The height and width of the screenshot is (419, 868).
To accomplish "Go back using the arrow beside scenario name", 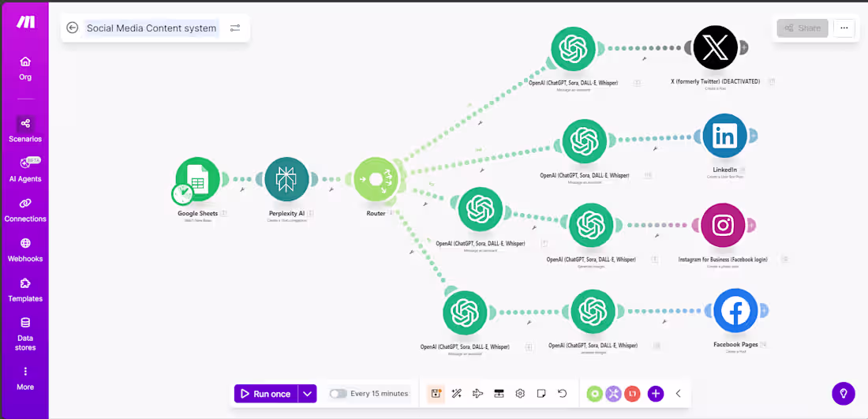I will [x=72, y=28].
